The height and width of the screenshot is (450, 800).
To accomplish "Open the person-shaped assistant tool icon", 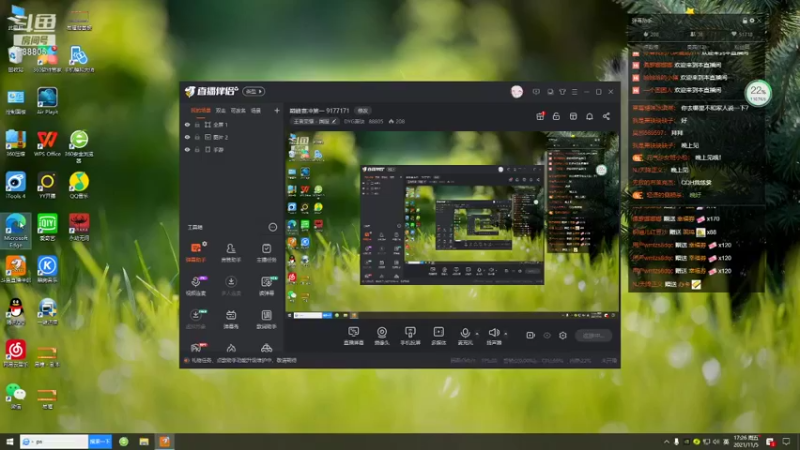I will pos(231,252).
